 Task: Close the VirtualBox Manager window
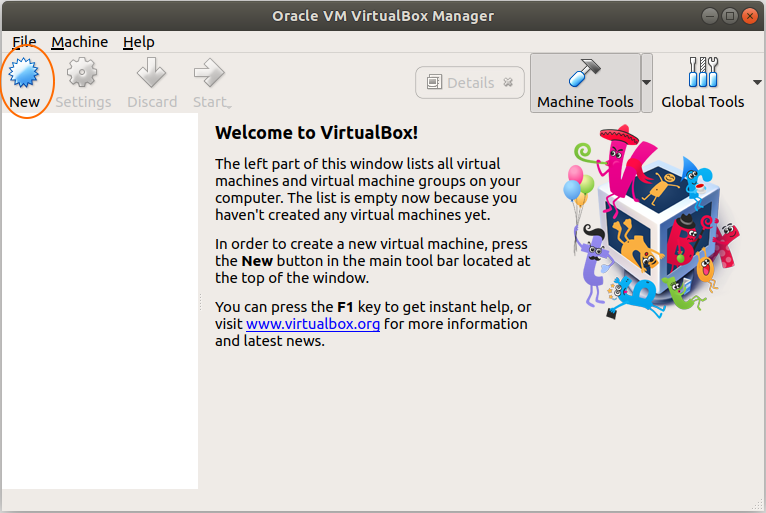[x=750, y=16]
